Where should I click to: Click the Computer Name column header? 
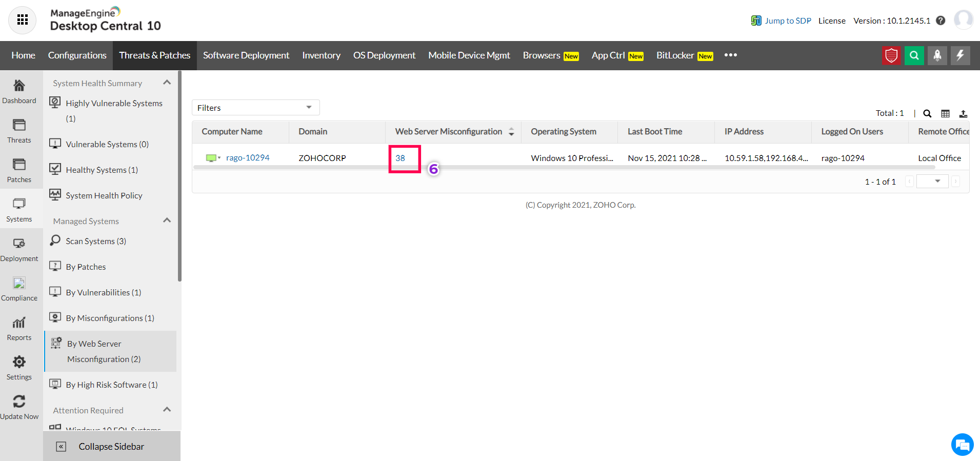point(232,132)
